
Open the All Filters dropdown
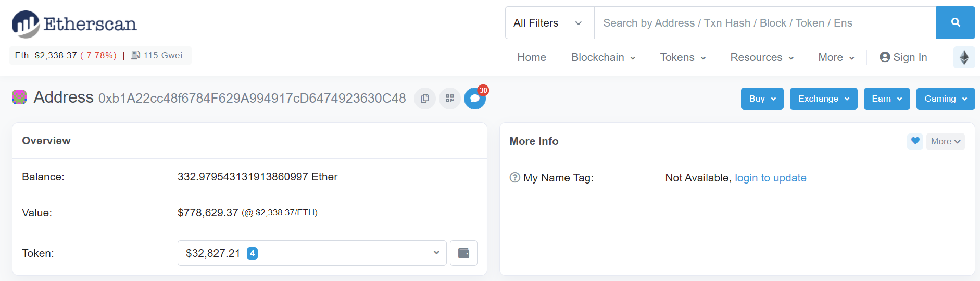click(x=549, y=23)
